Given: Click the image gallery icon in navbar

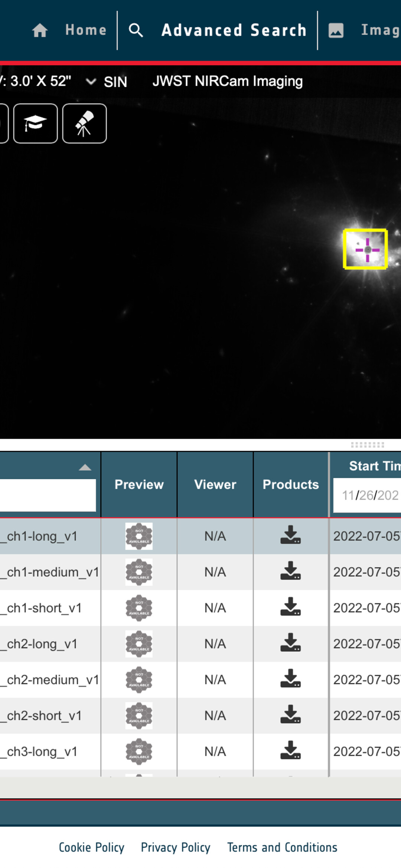Looking at the screenshot, I should (336, 30).
